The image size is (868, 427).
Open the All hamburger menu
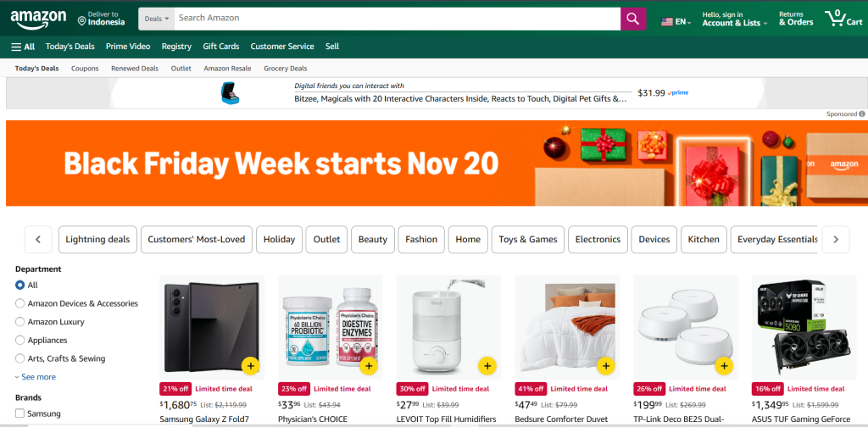coord(23,47)
